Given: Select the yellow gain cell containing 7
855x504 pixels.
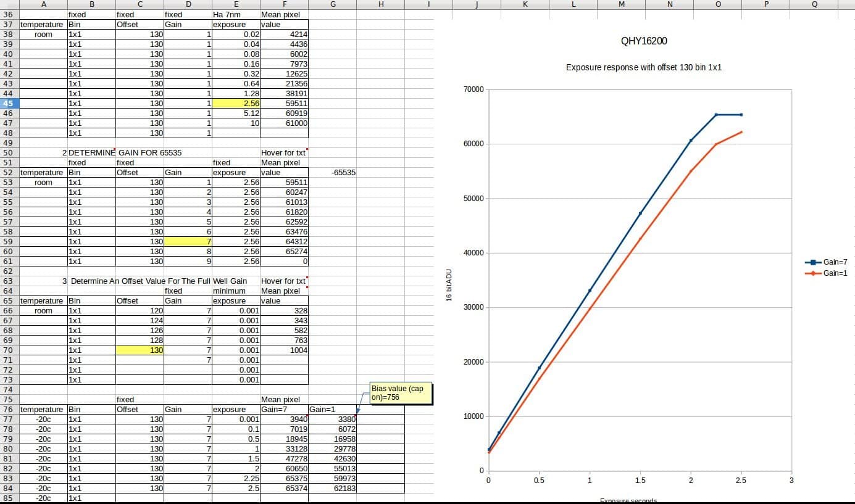Looking at the screenshot, I should tap(188, 241).
